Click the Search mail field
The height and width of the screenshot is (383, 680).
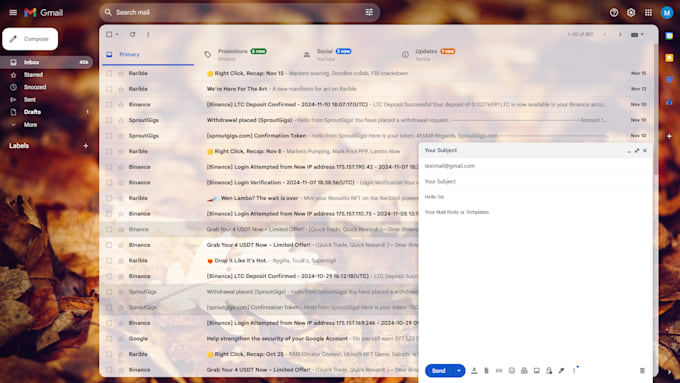[239, 12]
